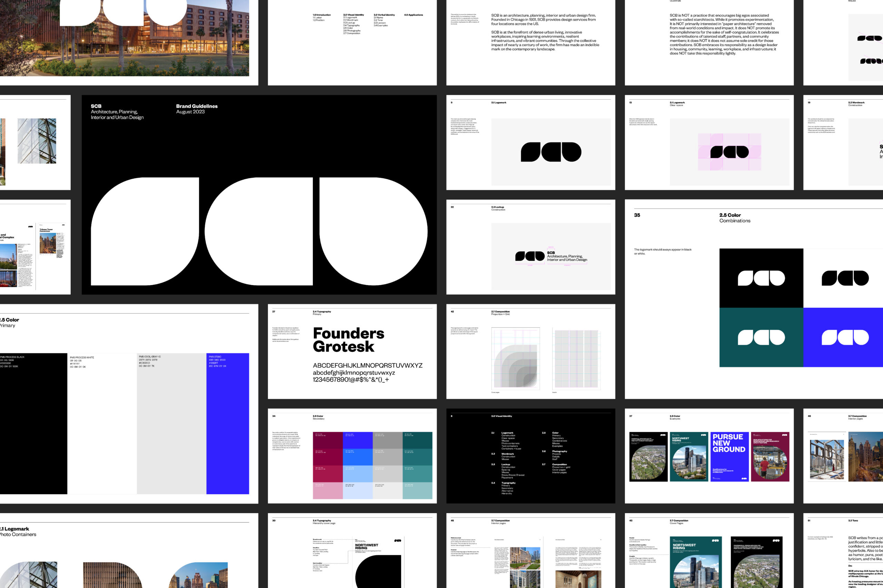The width and height of the screenshot is (883, 588).
Task: Select 'The logomark should always appear in black or white' note
Action: point(662,251)
